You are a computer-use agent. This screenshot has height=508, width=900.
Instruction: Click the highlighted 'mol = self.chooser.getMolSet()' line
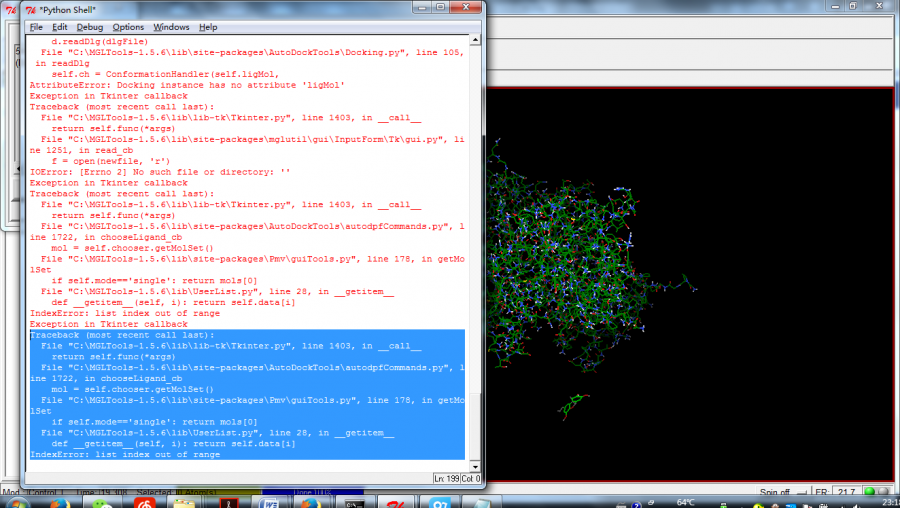(x=132, y=389)
